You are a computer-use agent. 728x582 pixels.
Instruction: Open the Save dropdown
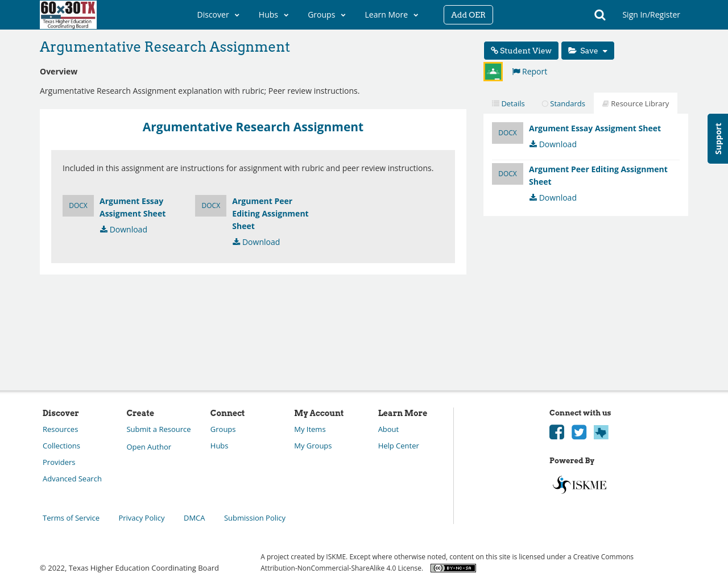(x=588, y=51)
